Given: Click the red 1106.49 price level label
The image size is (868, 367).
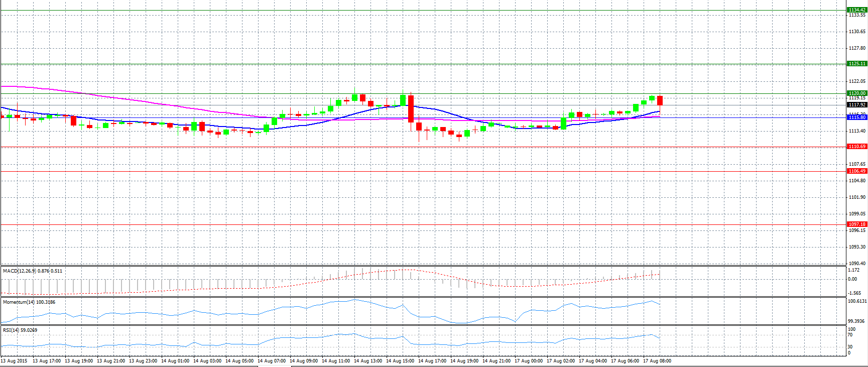Looking at the screenshot, I should [x=856, y=171].
